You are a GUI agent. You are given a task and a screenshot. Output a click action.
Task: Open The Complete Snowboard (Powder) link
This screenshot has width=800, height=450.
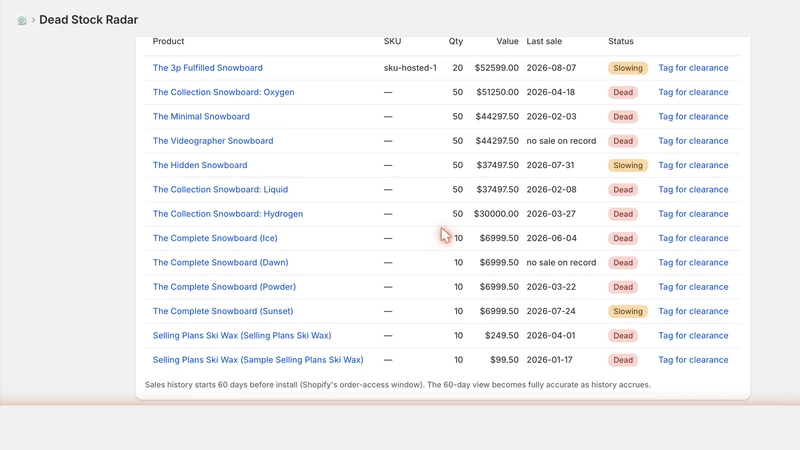coord(224,287)
